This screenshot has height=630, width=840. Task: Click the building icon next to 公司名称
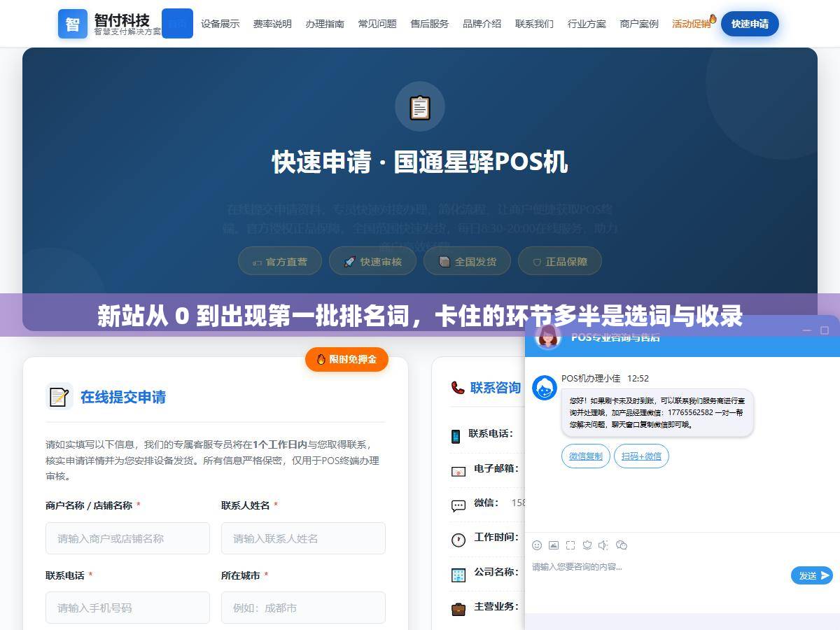[458, 575]
